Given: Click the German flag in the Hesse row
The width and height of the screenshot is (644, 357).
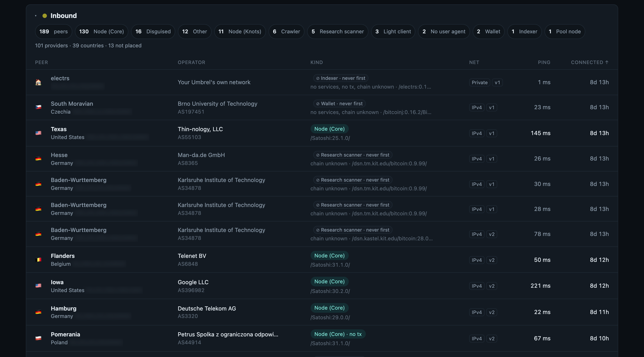Looking at the screenshot, I should tap(38, 159).
